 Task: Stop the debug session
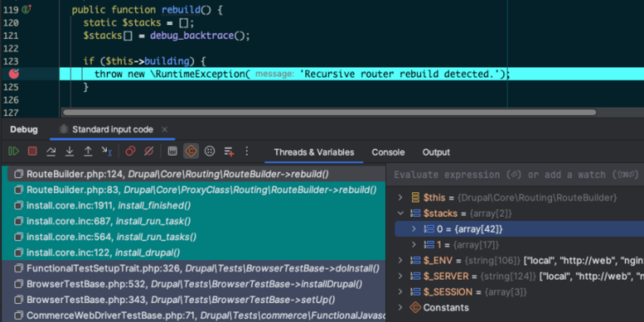(32, 151)
